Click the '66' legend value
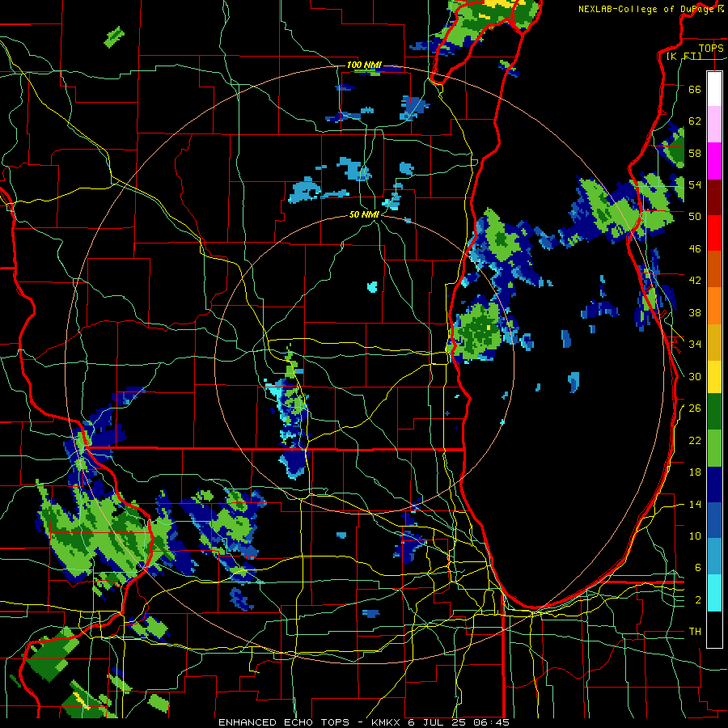The height and width of the screenshot is (728, 728). (x=695, y=89)
